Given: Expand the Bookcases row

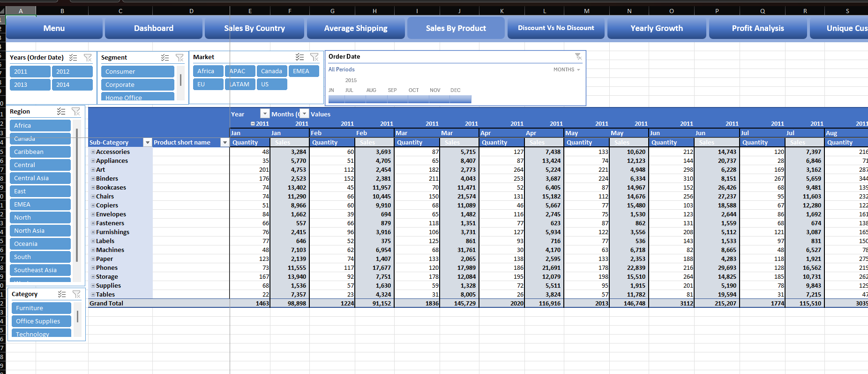Looking at the screenshot, I should 93,187.
